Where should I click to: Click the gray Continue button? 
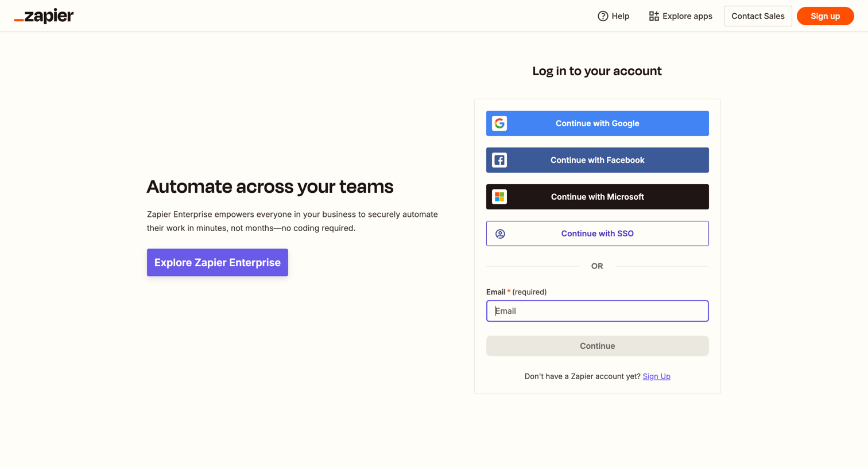597,346
